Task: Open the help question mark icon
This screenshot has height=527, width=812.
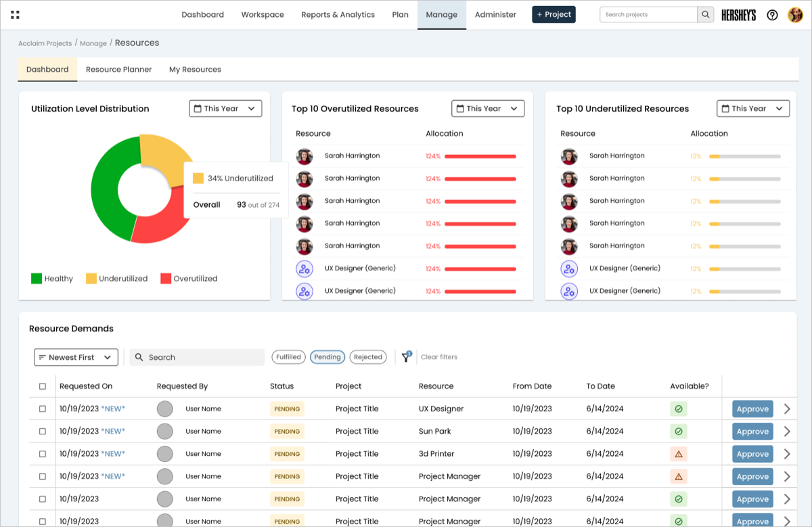Action: point(772,15)
